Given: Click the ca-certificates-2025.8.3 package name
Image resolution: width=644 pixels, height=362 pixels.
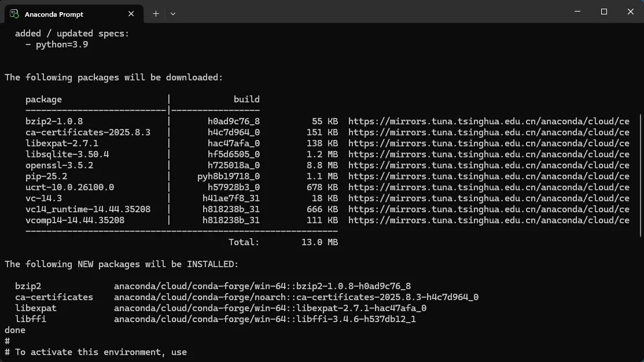Looking at the screenshot, I should tap(88, 132).
